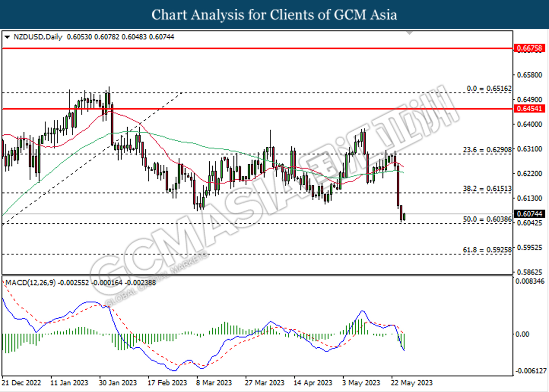This screenshot has height=392, width=549.
Task: Click the Fibonacci label 23.6 = 0.62908
Action: pyautogui.click(x=487, y=150)
